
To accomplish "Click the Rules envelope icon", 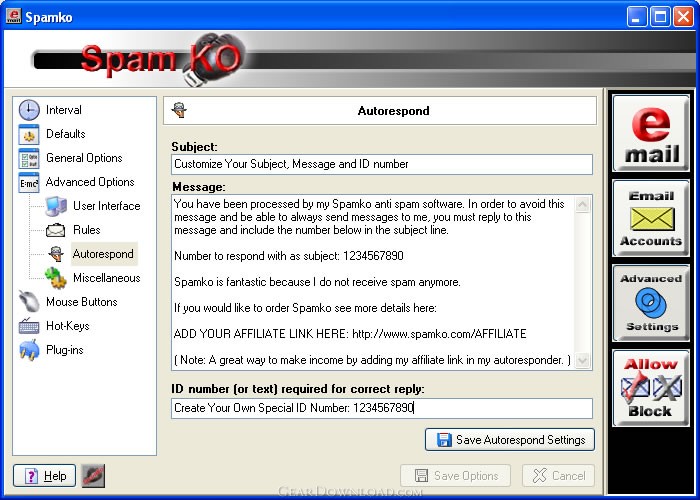I will point(56,230).
